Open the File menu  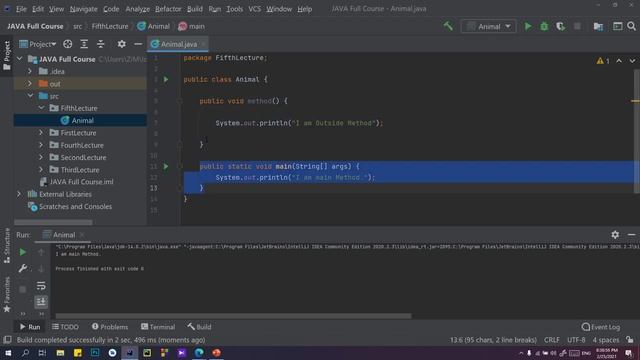coord(21,9)
